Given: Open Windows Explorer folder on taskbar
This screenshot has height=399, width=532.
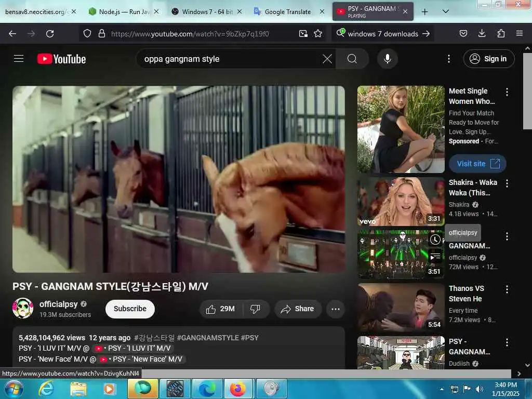Looking at the screenshot, I should coord(78,389).
